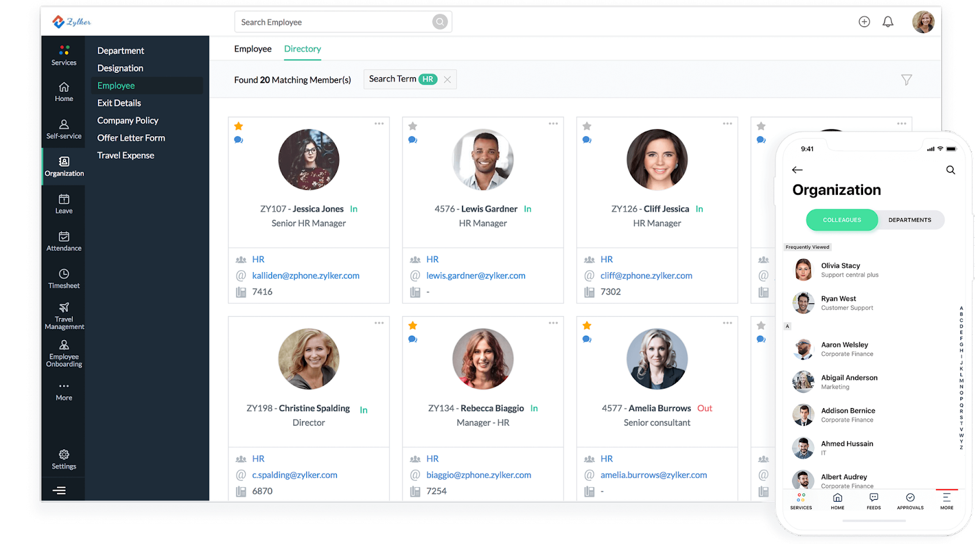
Task: Click email lewis.gardner@zylker.com
Action: point(476,276)
